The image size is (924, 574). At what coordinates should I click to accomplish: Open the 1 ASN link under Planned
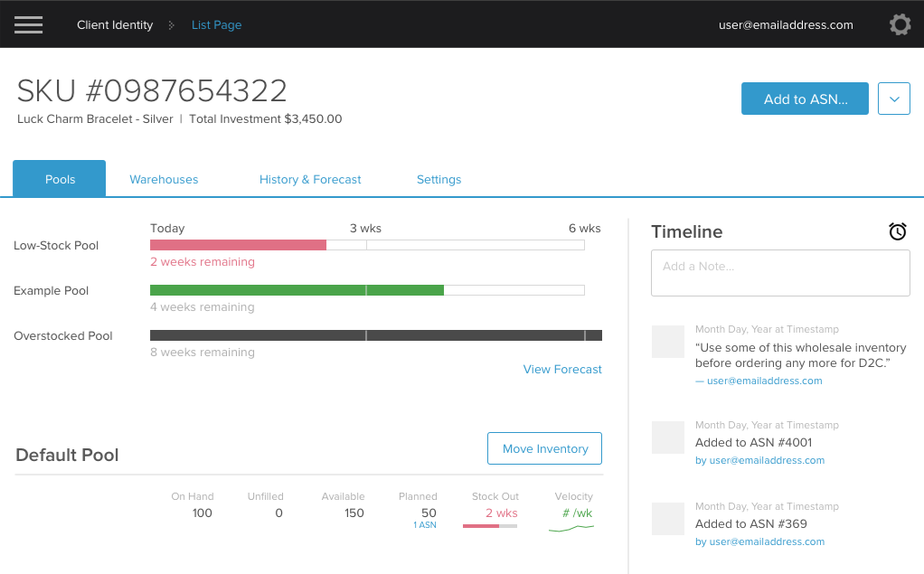click(x=425, y=525)
